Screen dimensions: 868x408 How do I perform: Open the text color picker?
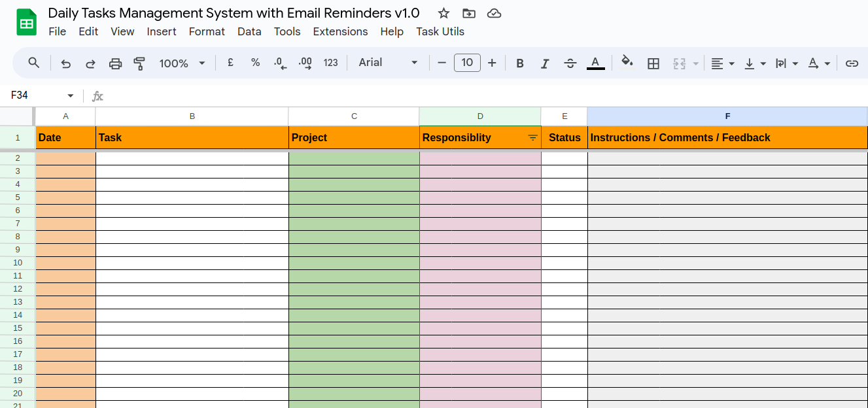click(595, 63)
